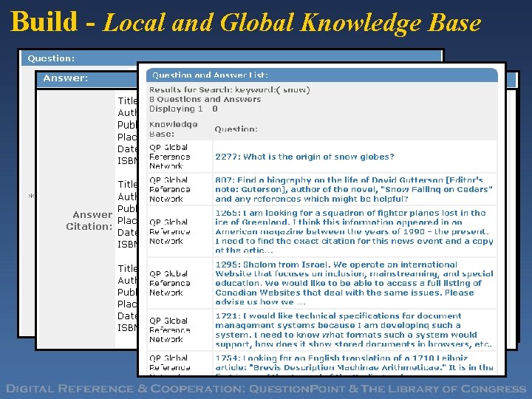The height and width of the screenshot is (399, 532).
Task: Click QP Global Reference Network in first row
Action: 170,157
